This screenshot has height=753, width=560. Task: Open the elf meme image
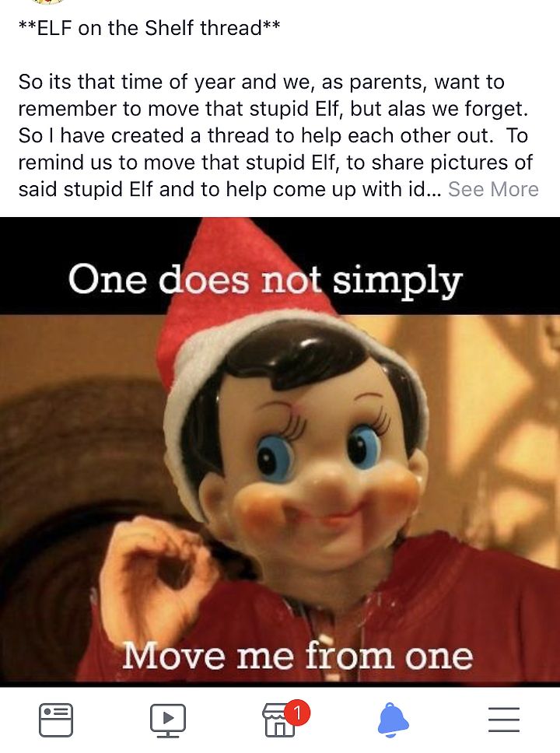[280, 451]
